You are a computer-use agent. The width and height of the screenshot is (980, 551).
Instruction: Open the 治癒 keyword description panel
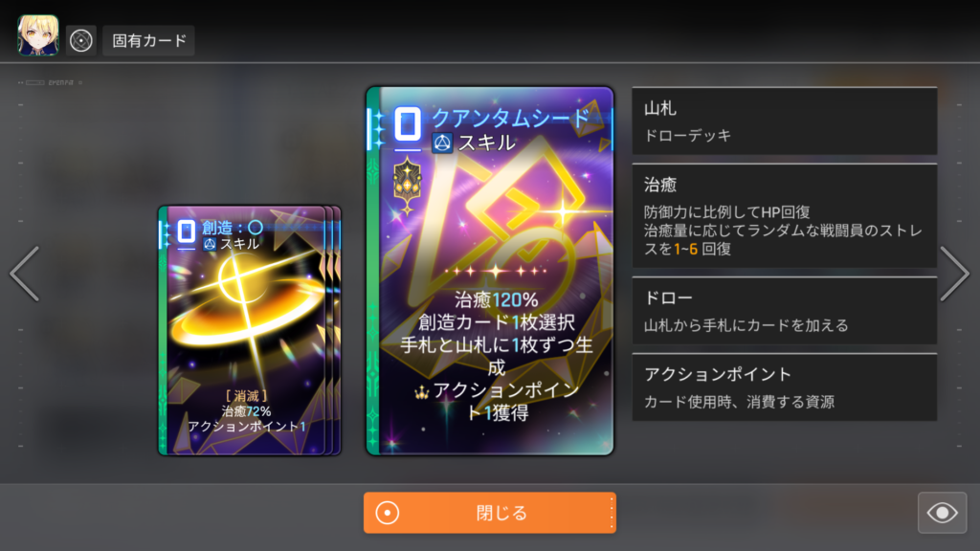(x=785, y=216)
